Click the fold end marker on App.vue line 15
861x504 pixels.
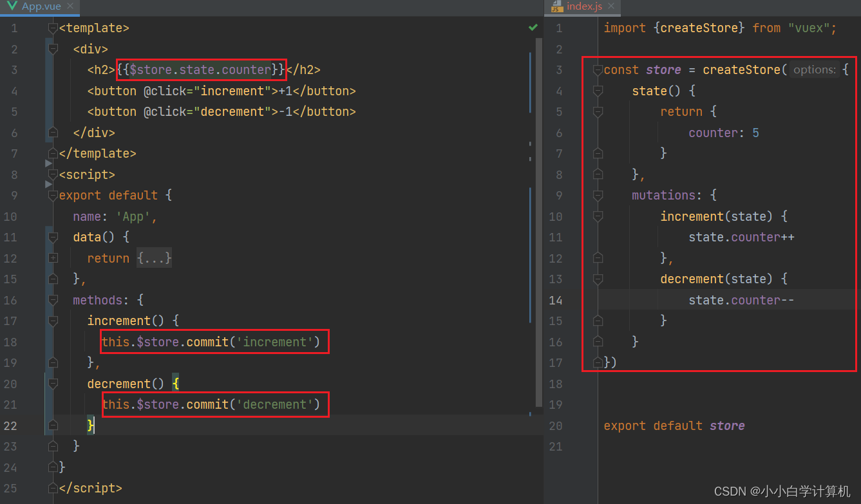coord(53,279)
